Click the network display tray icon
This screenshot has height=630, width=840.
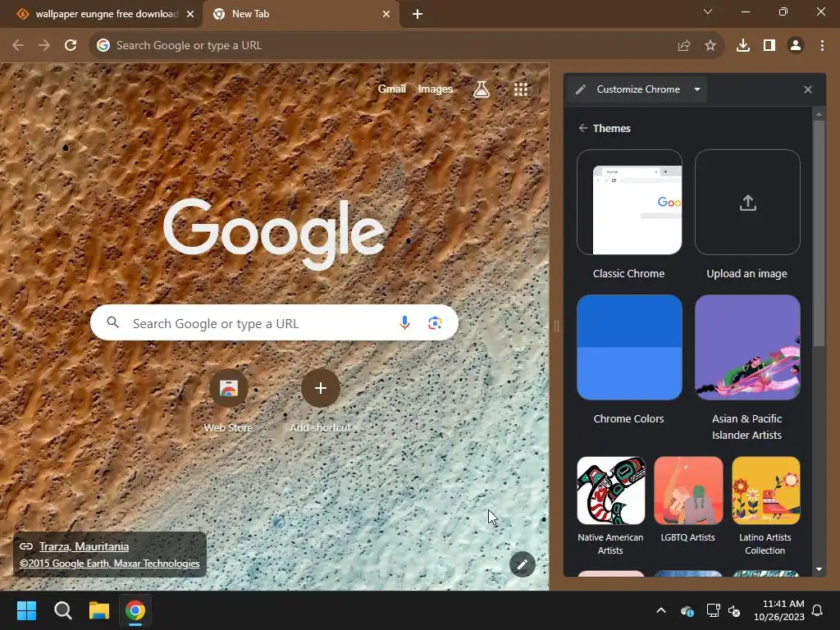click(713, 610)
